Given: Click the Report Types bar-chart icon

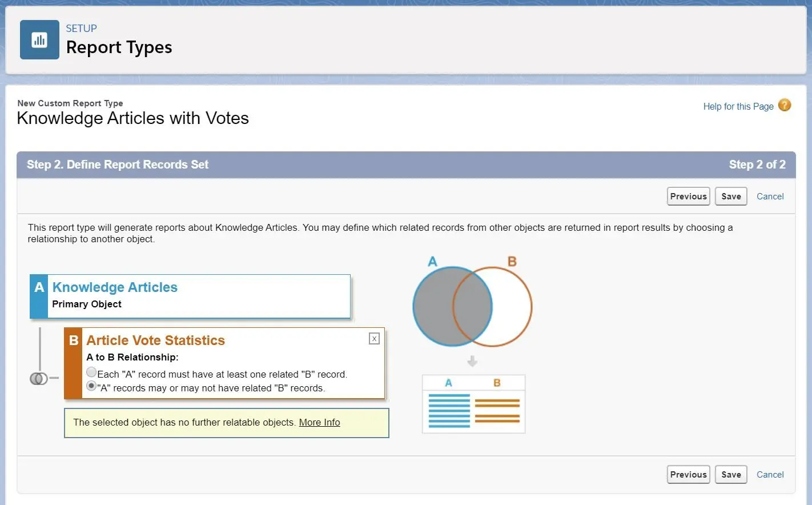Looking at the screenshot, I should pos(39,40).
